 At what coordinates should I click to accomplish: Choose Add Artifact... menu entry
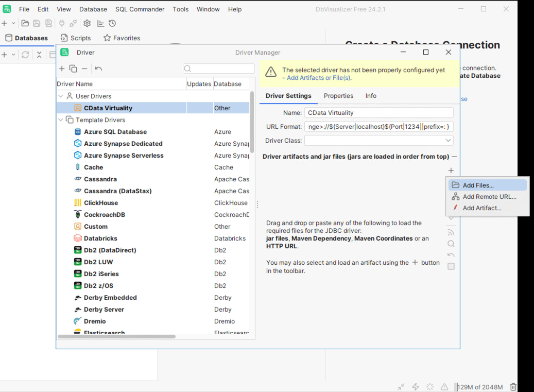[481, 208]
